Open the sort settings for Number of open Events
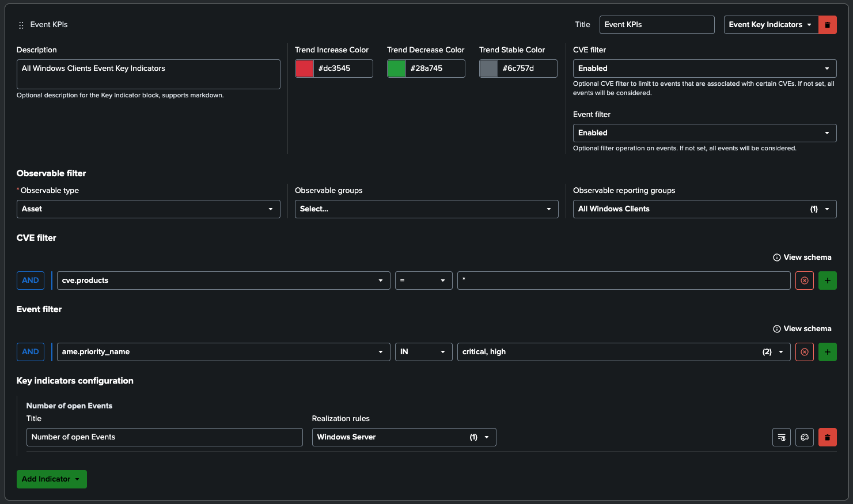 781,437
